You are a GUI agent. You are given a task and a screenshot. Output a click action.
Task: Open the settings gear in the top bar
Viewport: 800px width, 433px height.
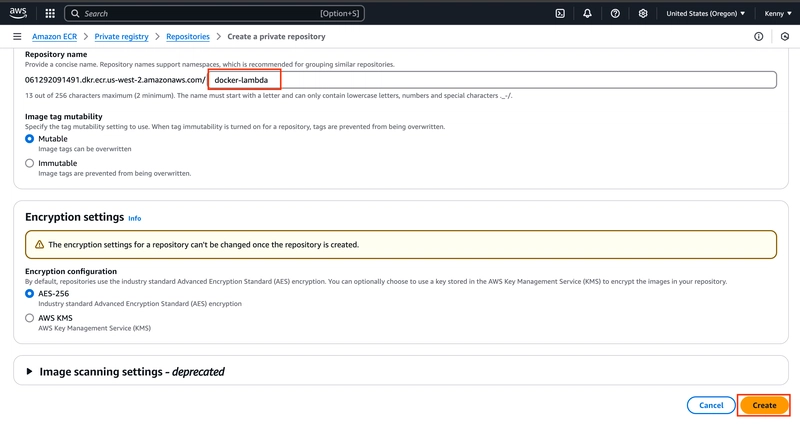642,13
